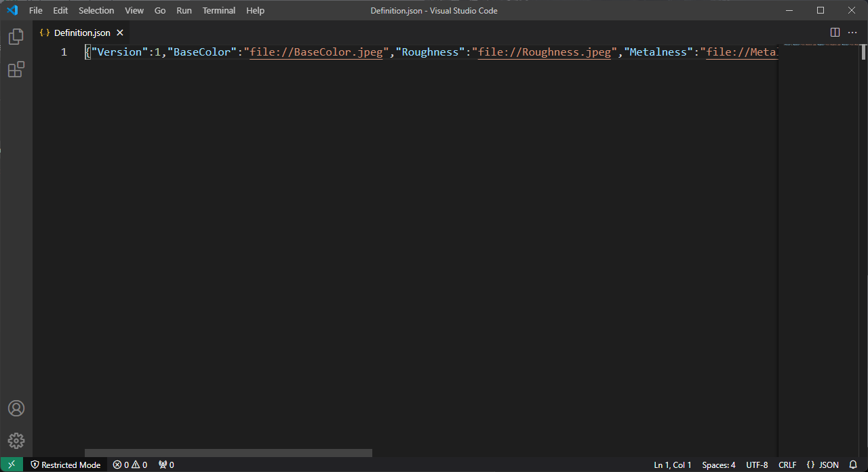Click the horizontal scrollbar in editor
The image size is (868, 472).
(228, 453)
